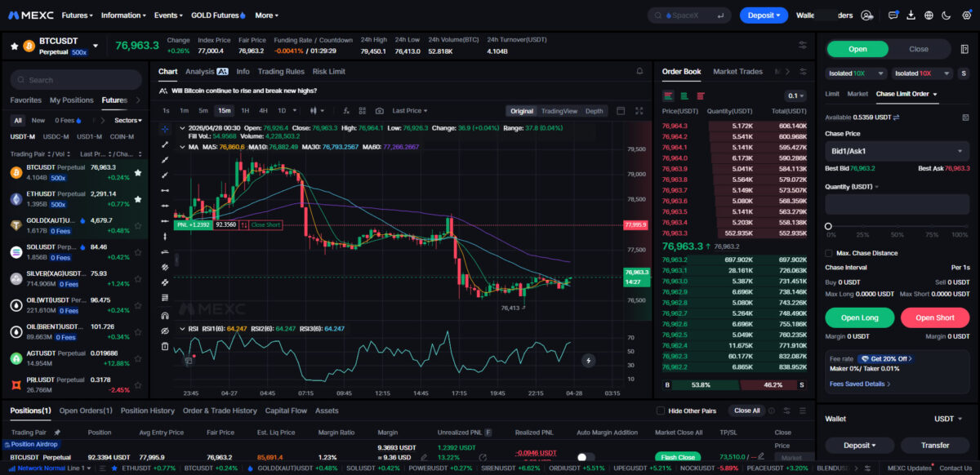Viewport: 980px width, 475px height.
Task: Open Last Price type dropdown on chart
Action: (410, 111)
